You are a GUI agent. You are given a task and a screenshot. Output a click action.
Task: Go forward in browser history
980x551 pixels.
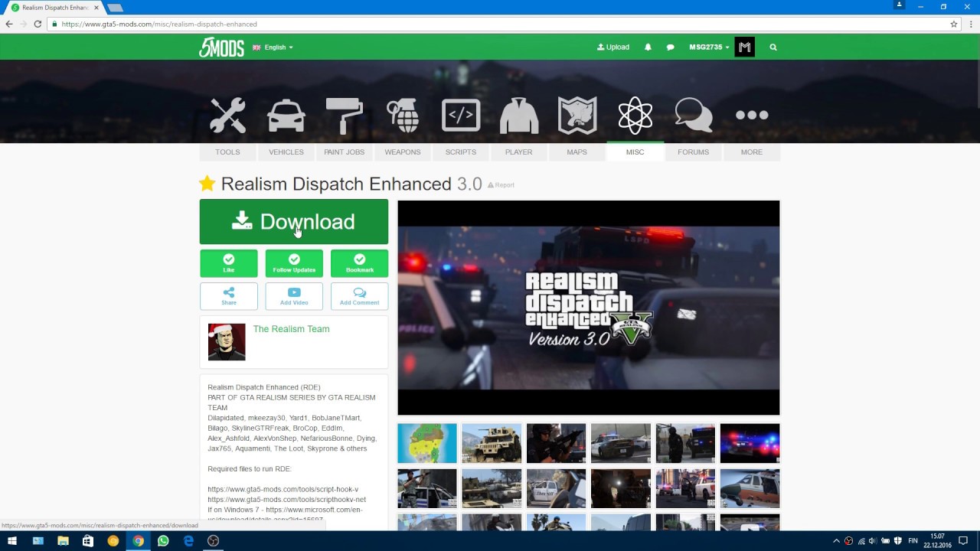(23, 24)
